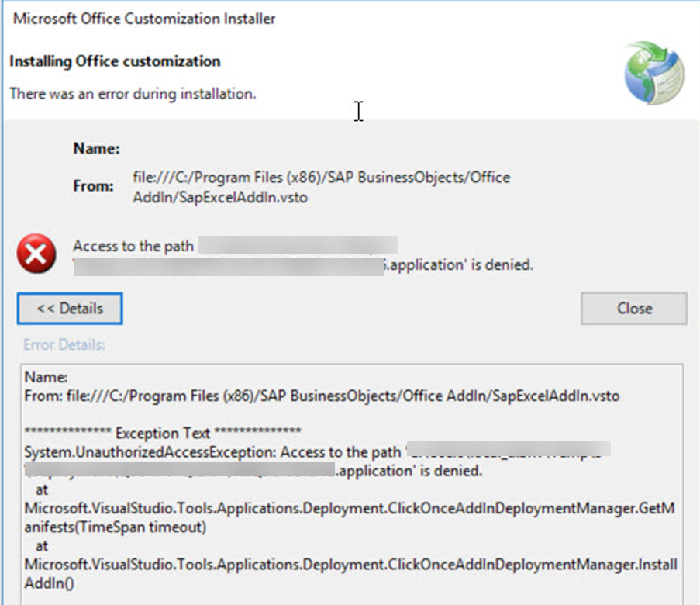Image resolution: width=700 pixels, height=605 pixels.
Task: Click the 'Error Details:' label
Action: coord(64,345)
